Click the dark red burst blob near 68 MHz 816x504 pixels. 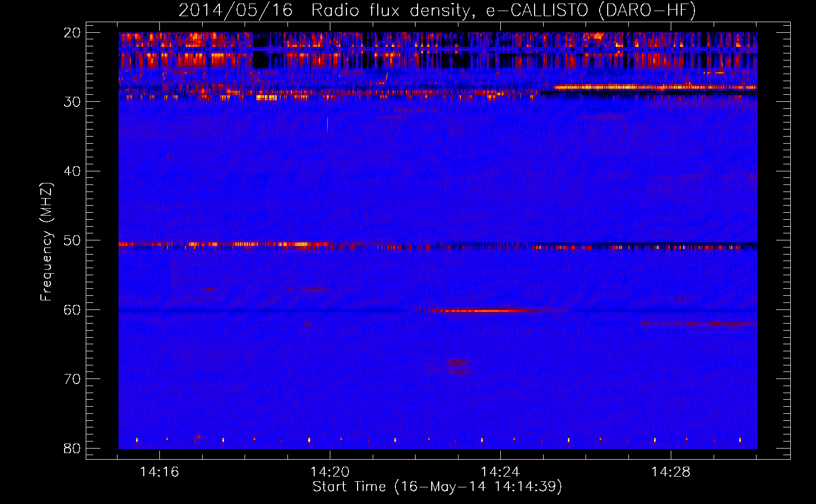458,362
